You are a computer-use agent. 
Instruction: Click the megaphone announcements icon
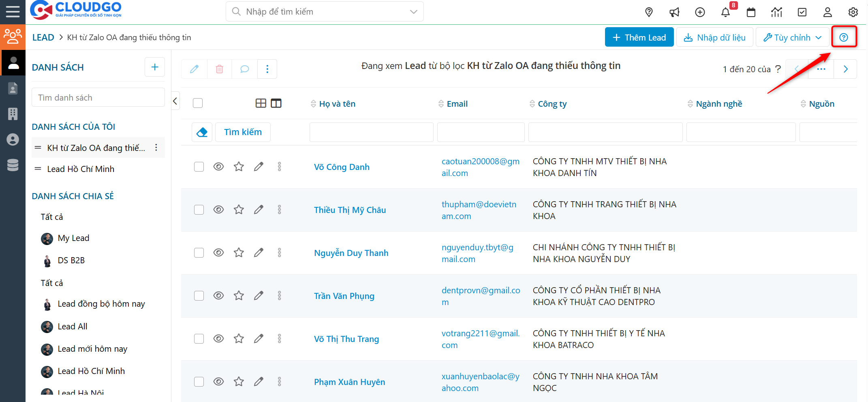[674, 12]
